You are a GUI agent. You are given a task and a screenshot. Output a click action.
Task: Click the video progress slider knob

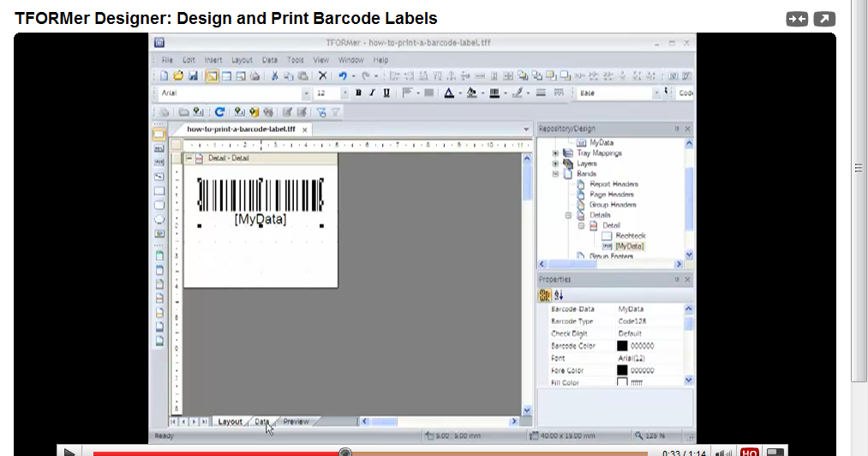point(344,453)
